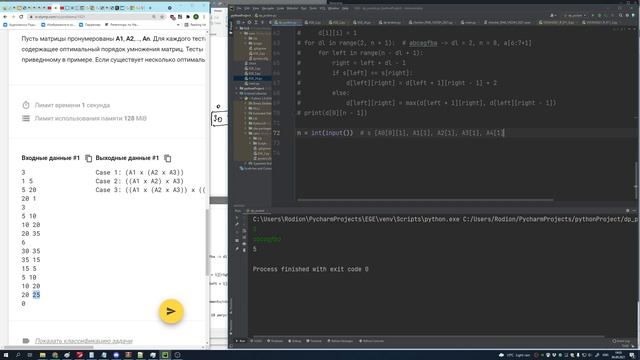This screenshot has width=640, height=360.
Task: Submit a solution with the yellow arrow button
Action: (x=171, y=311)
